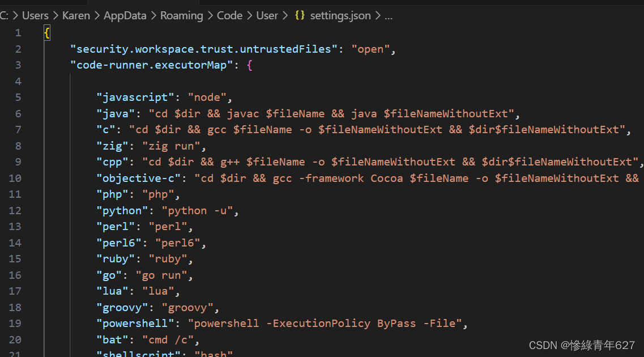Click line number 12 in the gutter
This screenshot has width=644, height=357.
pyautogui.click(x=15, y=210)
